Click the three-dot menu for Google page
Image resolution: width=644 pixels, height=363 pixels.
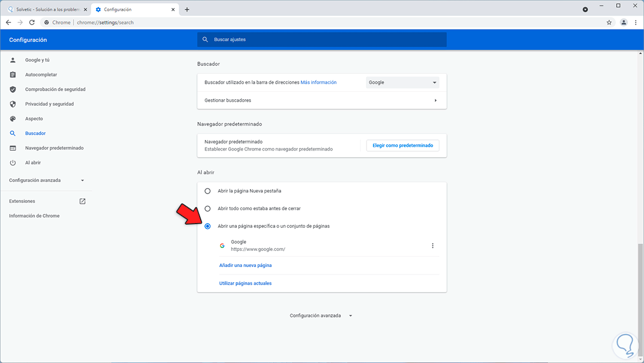click(x=433, y=246)
